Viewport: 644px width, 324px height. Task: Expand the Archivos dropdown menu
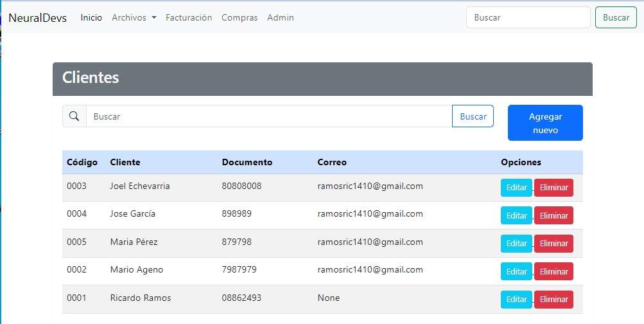coord(134,18)
